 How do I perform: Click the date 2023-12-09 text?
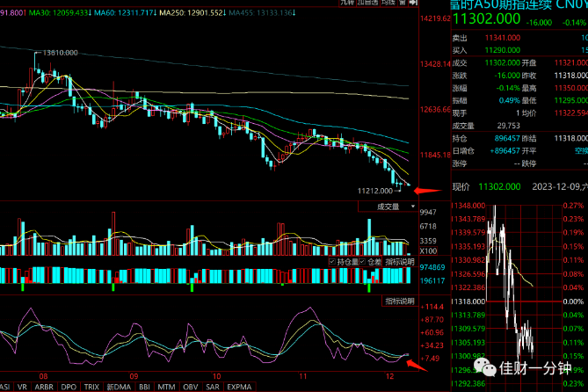coord(556,187)
